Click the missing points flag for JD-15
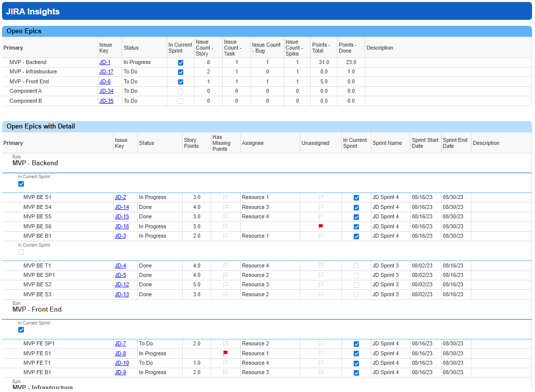Image resolution: width=535 pixels, height=392 pixels. [225, 216]
